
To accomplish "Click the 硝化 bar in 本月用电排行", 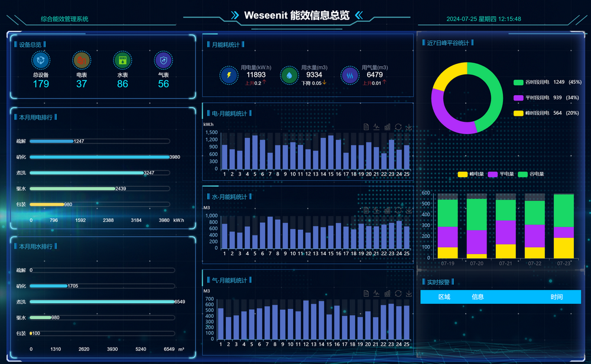I will [99, 157].
